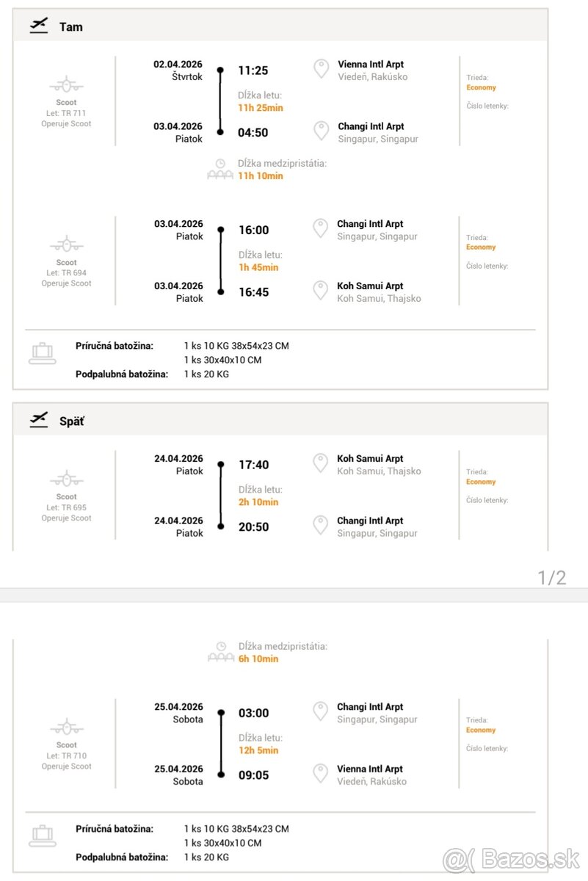Click the luggage icon in the first baggage section

click(43, 353)
